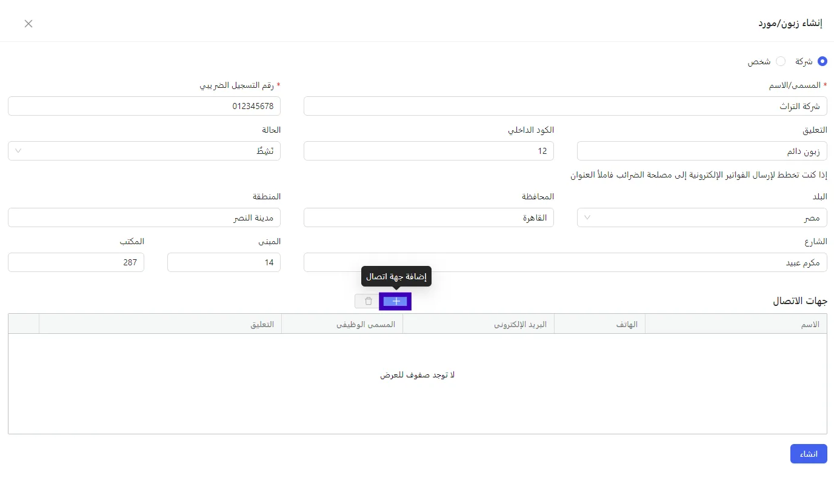Viewport: 834px width, 504px height.
Task: Edit the المكتب office number field
Action: click(x=76, y=262)
